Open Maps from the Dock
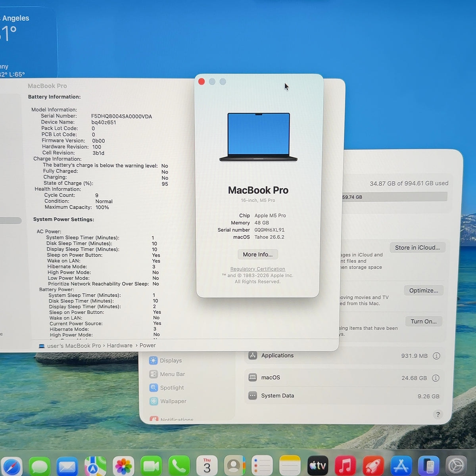The height and width of the screenshot is (476, 476). pyautogui.click(x=95, y=466)
